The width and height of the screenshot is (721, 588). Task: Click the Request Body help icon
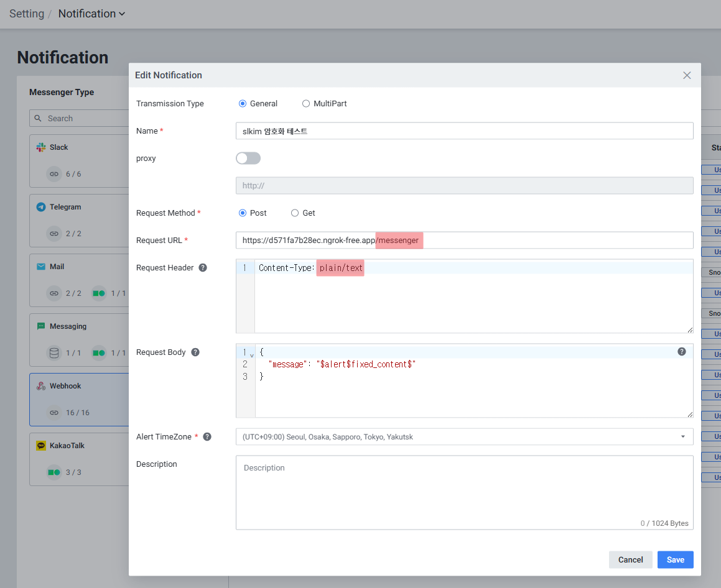(x=195, y=352)
